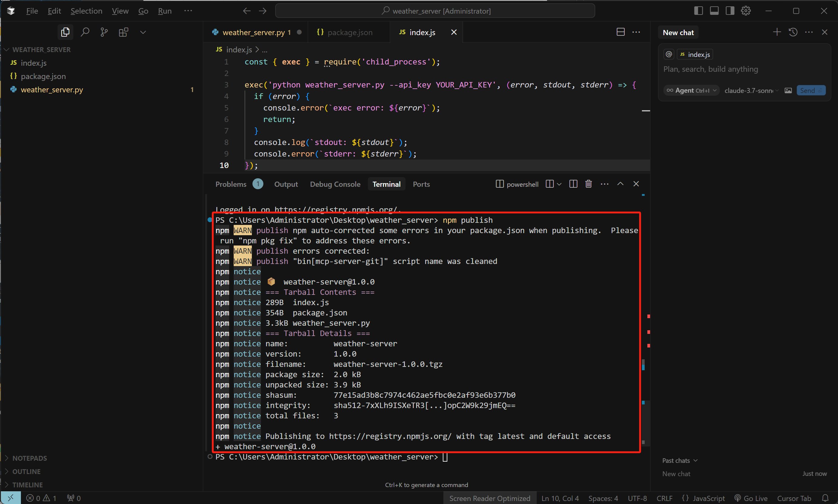Open the Extensions view icon
838x504 pixels.
[123, 32]
